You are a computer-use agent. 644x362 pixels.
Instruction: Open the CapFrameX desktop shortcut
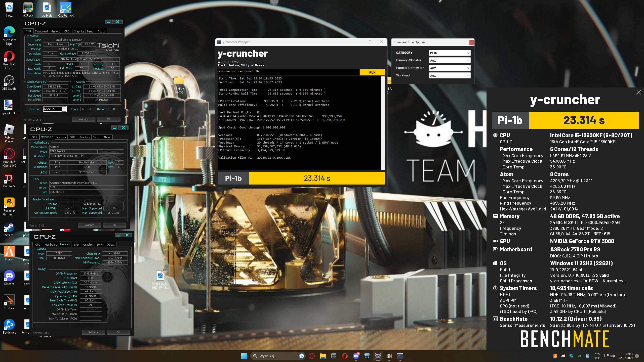coord(66,10)
